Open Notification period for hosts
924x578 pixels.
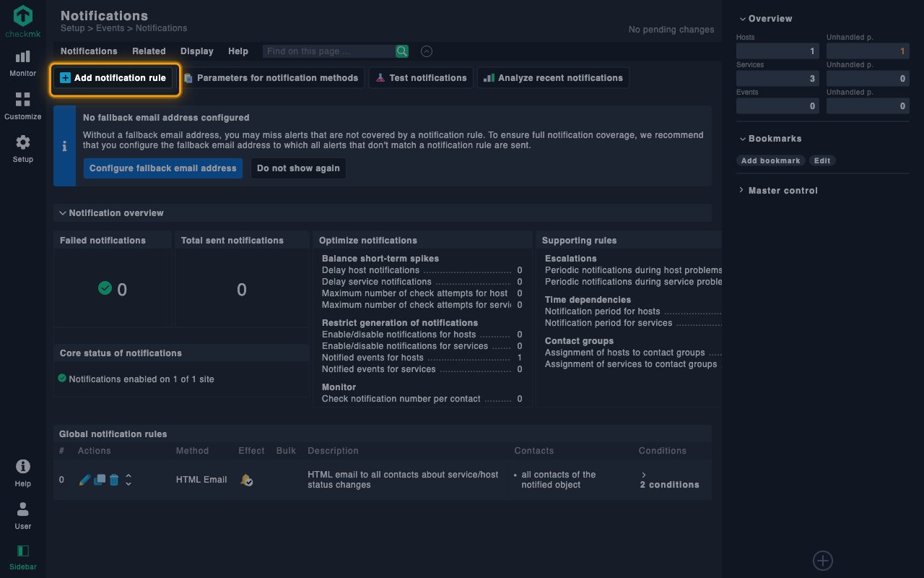click(x=603, y=311)
